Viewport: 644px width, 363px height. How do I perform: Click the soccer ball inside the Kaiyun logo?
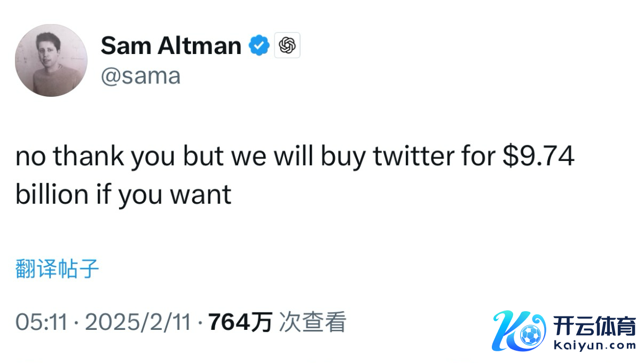coord(531,336)
